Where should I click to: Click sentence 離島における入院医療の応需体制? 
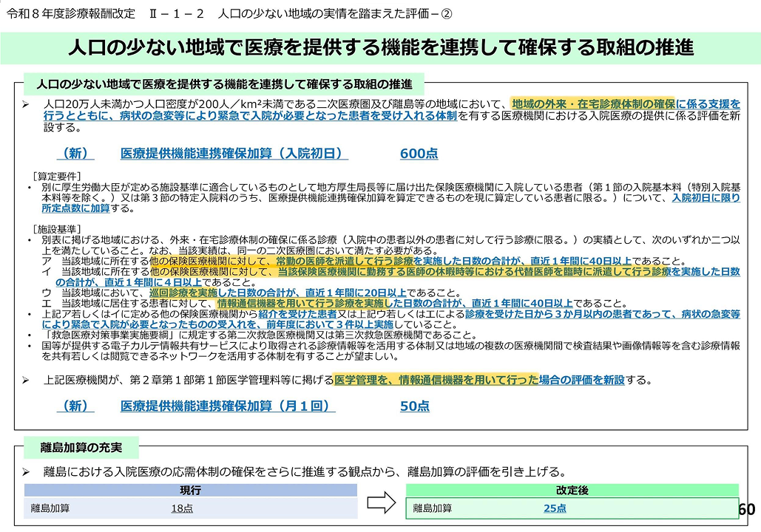[305, 471]
